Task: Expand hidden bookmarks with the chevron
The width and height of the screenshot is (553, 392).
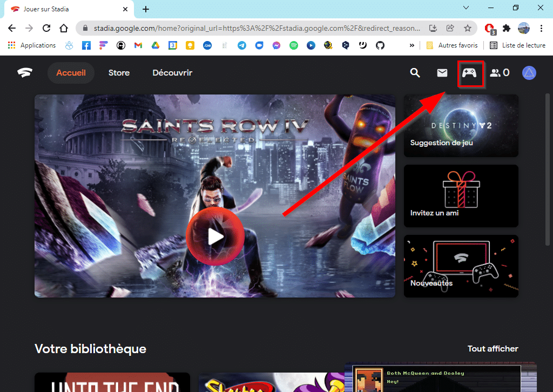Action: point(412,45)
